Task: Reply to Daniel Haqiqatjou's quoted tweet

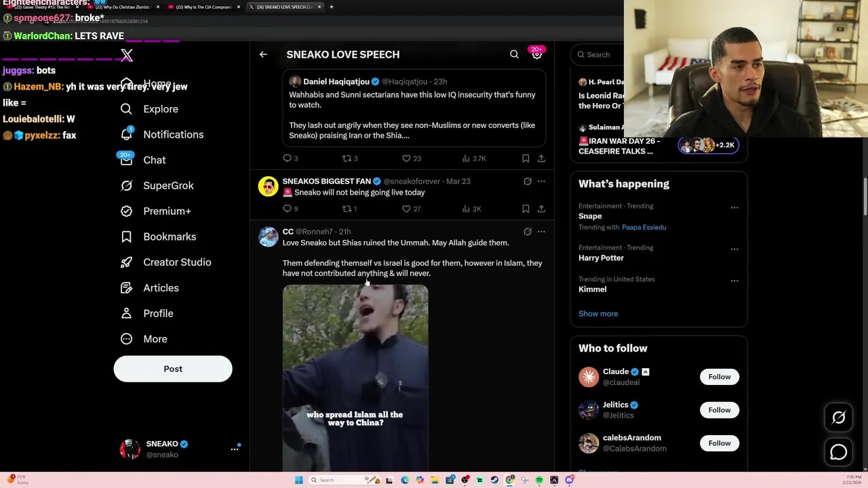Action: click(x=291, y=158)
